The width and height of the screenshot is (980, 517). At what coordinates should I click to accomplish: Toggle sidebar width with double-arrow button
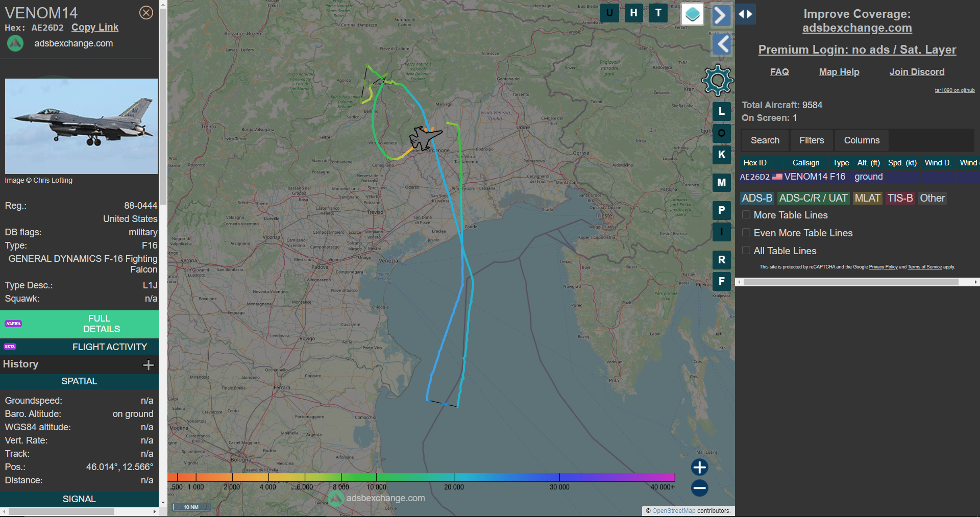745,14
